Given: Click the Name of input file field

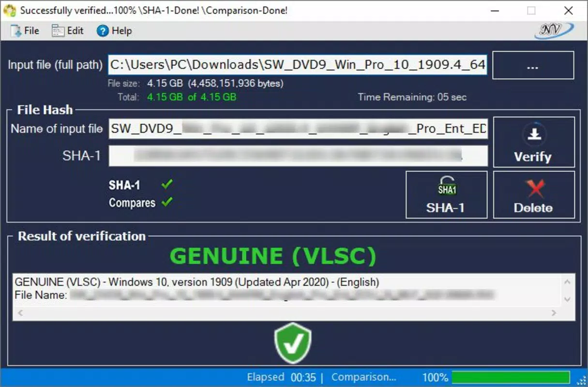Looking at the screenshot, I should (x=298, y=129).
